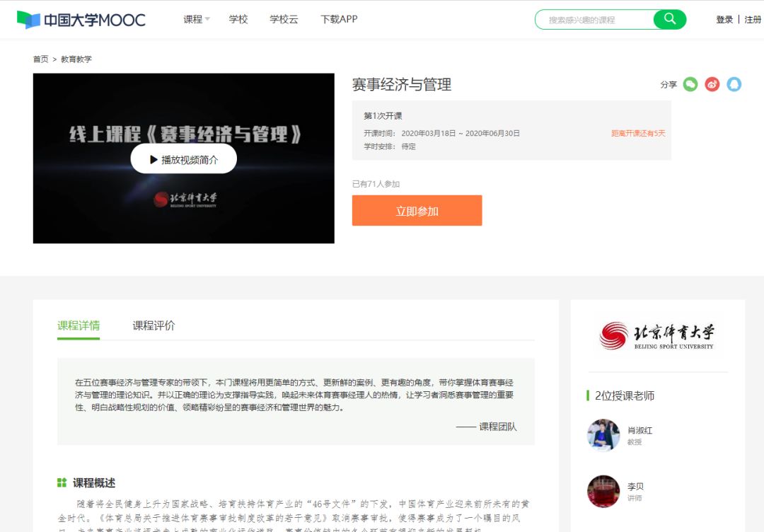
Task: Click the 立即参加 button
Action: pyautogui.click(x=417, y=211)
